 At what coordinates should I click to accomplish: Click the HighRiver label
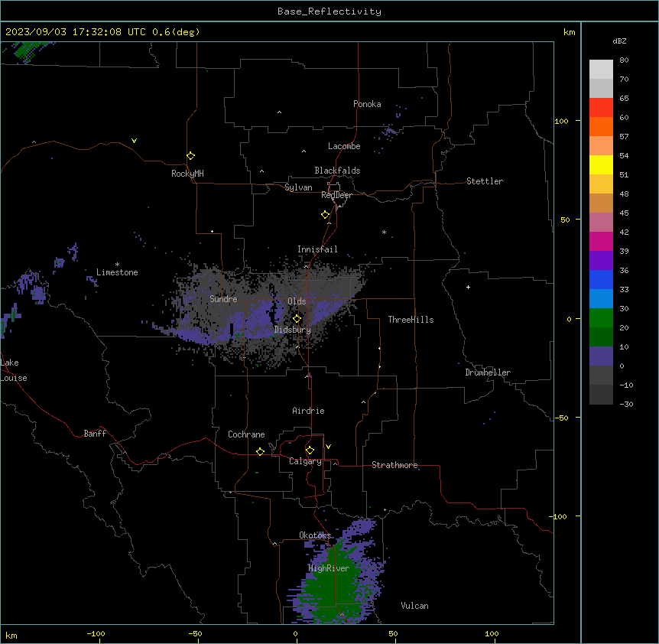(x=329, y=568)
